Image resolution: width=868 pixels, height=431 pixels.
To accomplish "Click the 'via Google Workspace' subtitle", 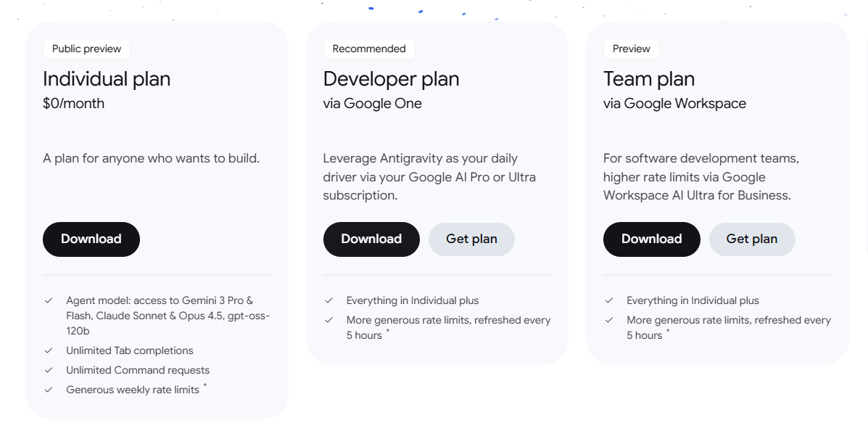I will click(x=674, y=104).
